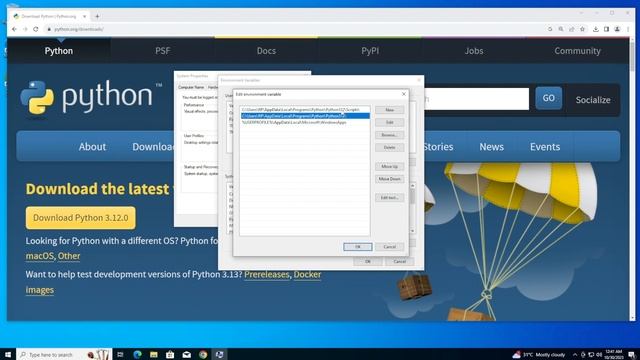This screenshot has height=360, width=640.
Task: Click the Download Python browser tab
Action: click(49, 16)
